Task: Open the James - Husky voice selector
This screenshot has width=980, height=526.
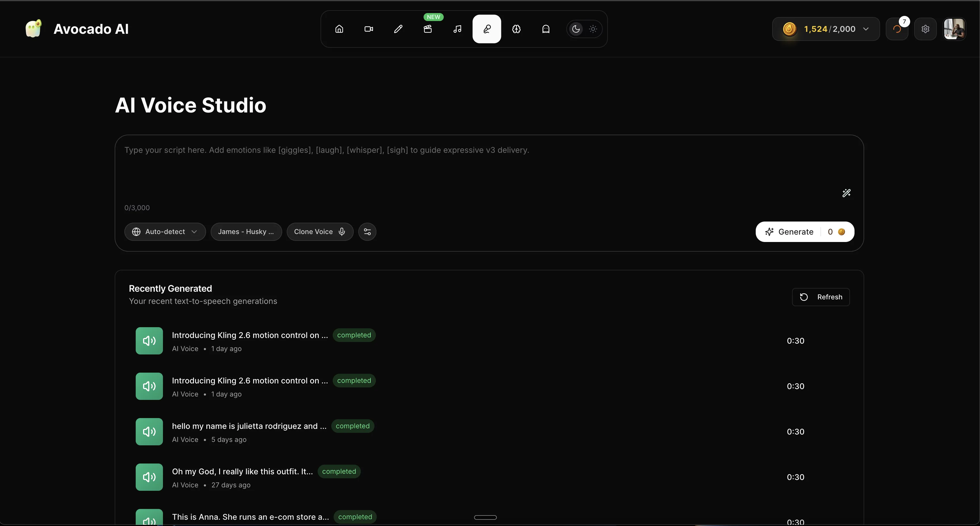Action: 246,232
